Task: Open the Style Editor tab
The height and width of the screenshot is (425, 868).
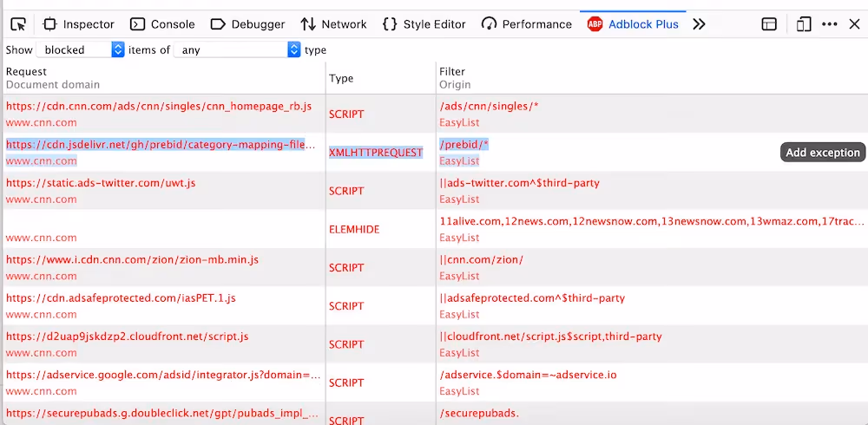Action: click(x=424, y=24)
